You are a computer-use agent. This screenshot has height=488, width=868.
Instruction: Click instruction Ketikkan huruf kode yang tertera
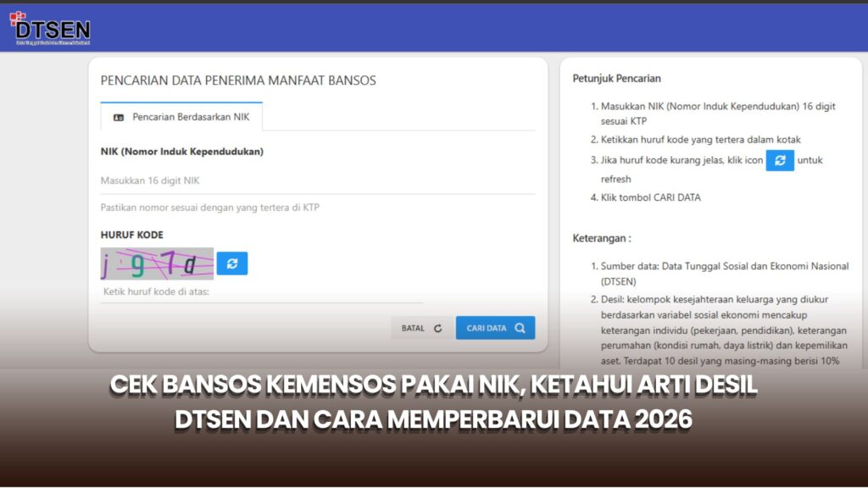coord(701,140)
